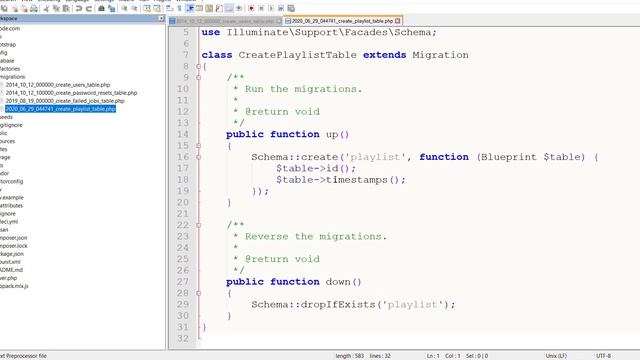Close the Workspace side panel

(161, 18)
